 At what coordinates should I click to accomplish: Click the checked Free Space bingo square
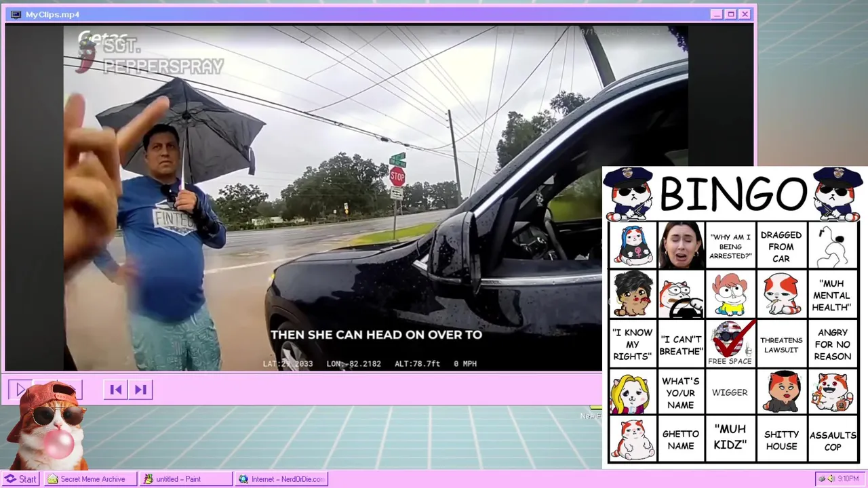730,344
